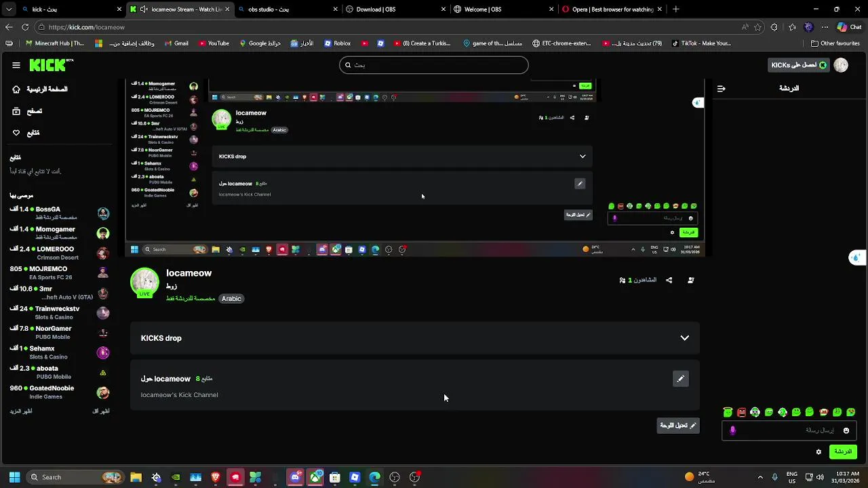Open browser settings and more menu
The image size is (868, 488).
[825, 27]
